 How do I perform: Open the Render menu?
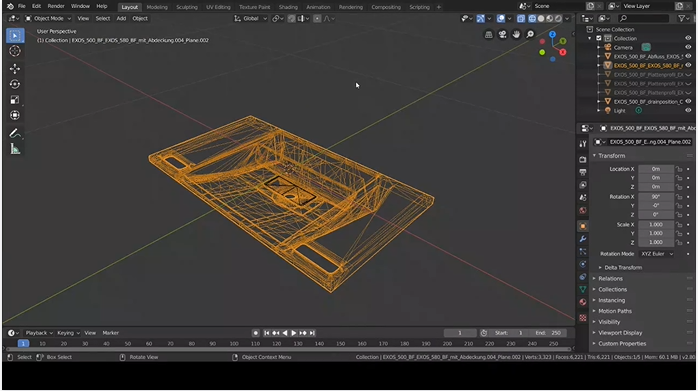click(56, 6)
